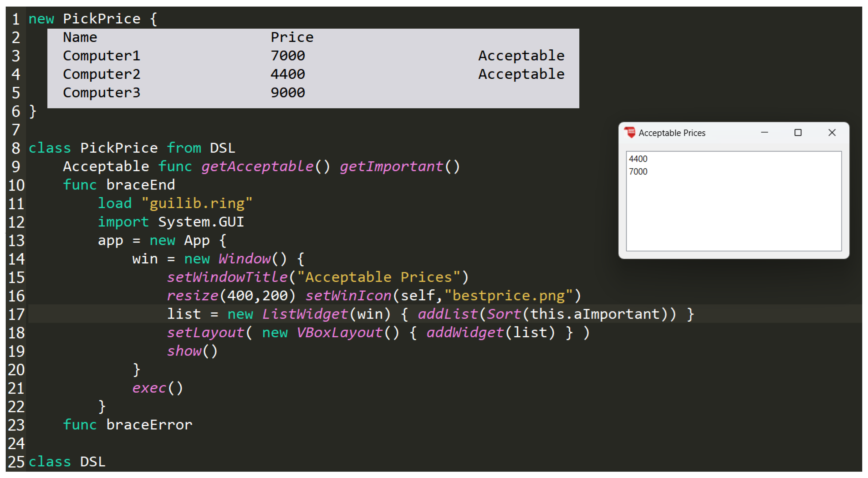Select the 7000 list entry
Screen dimensions: 868x478
coord(638,171)
